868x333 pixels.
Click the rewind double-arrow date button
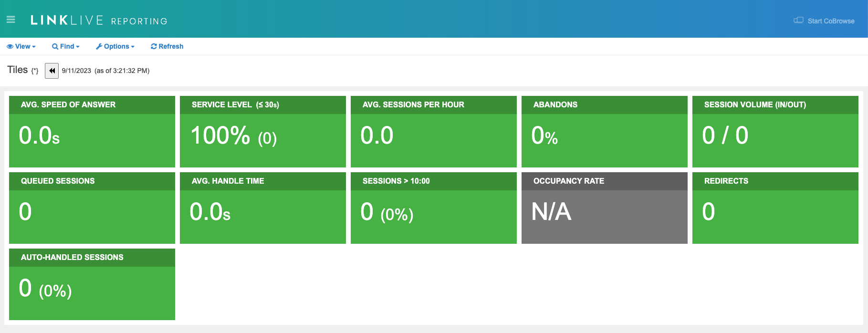[x=52, y=71]
